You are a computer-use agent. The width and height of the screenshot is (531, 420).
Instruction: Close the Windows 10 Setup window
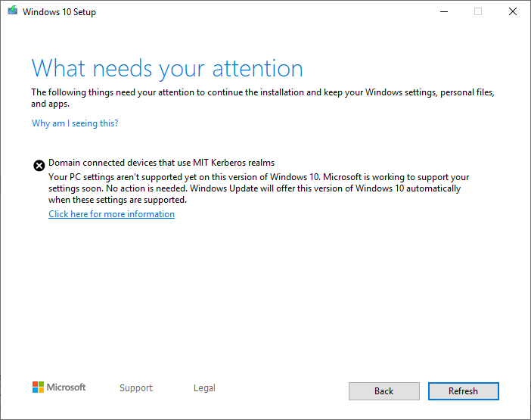(513, 11)
